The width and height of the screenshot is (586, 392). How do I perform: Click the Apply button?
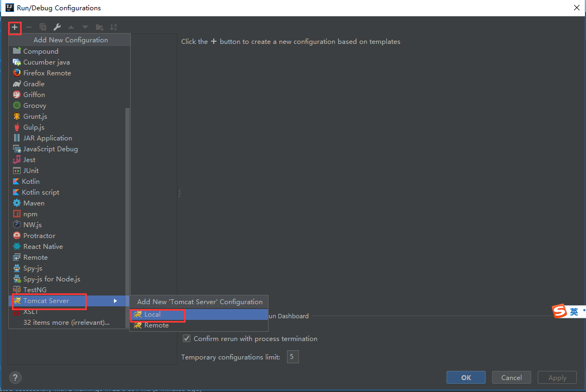click(x=557, y=377)
